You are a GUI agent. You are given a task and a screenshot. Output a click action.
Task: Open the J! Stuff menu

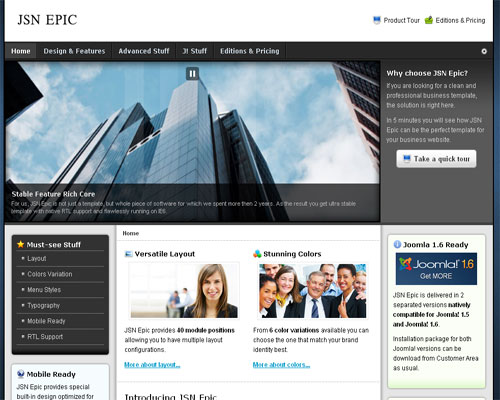pos(194,51)
